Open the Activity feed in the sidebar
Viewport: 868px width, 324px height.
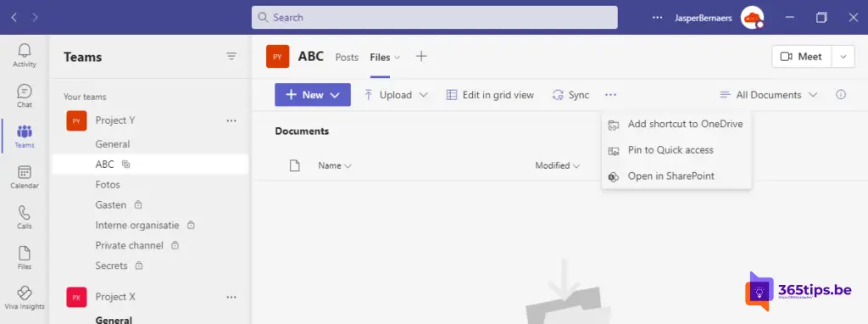point(25,56)
